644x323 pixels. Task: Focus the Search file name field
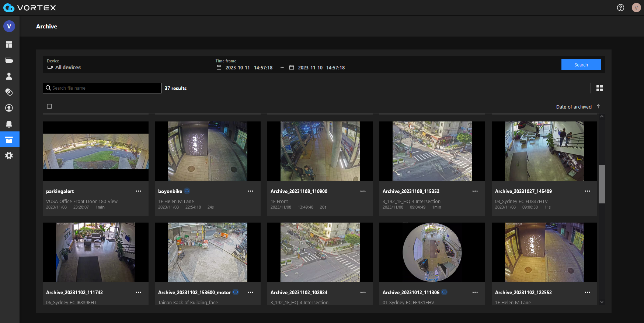pyautogui.click(x=105, y=88)
